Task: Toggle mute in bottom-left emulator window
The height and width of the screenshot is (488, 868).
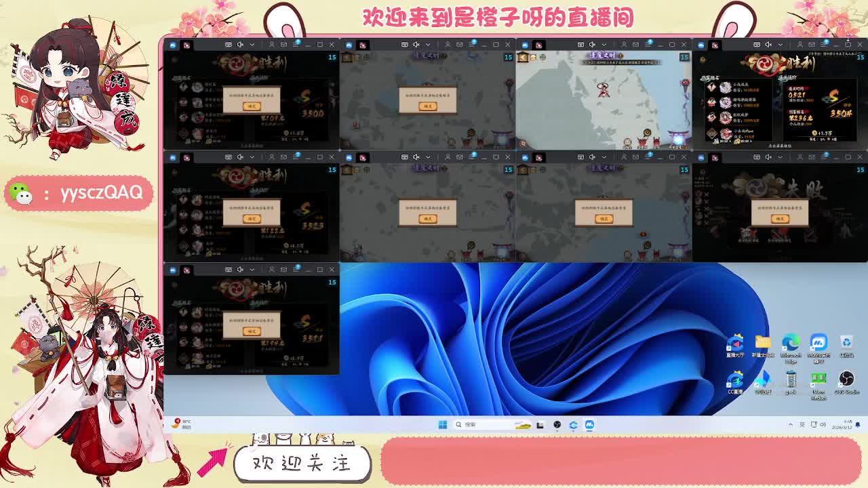Action: click(240, 270)
